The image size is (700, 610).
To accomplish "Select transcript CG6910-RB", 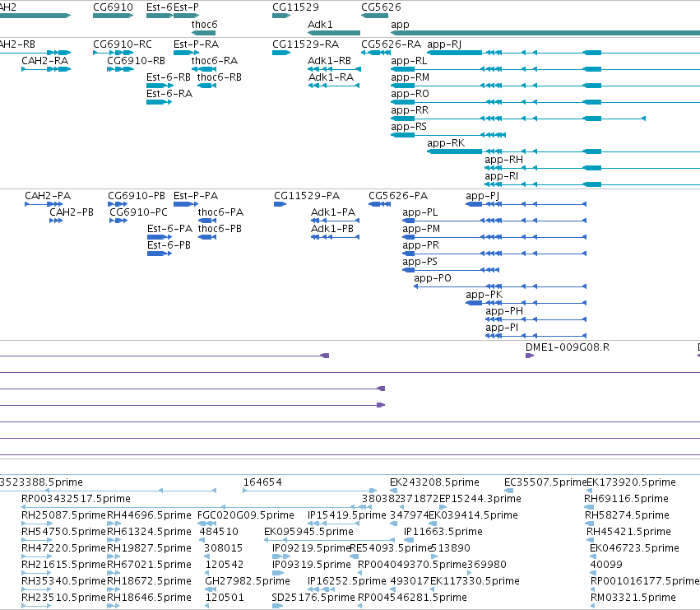I will click(137, 61).
